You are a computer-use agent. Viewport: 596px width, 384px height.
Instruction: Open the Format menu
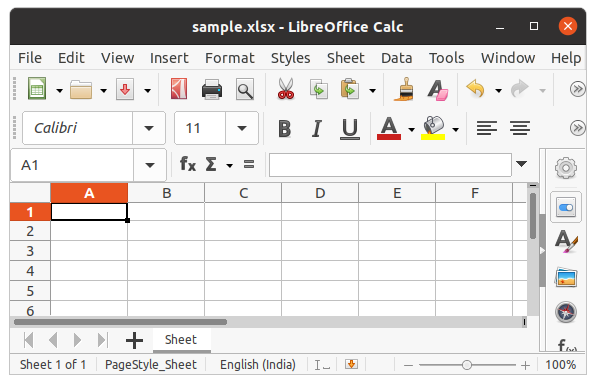pyautogui.click(x=230, y=58)
